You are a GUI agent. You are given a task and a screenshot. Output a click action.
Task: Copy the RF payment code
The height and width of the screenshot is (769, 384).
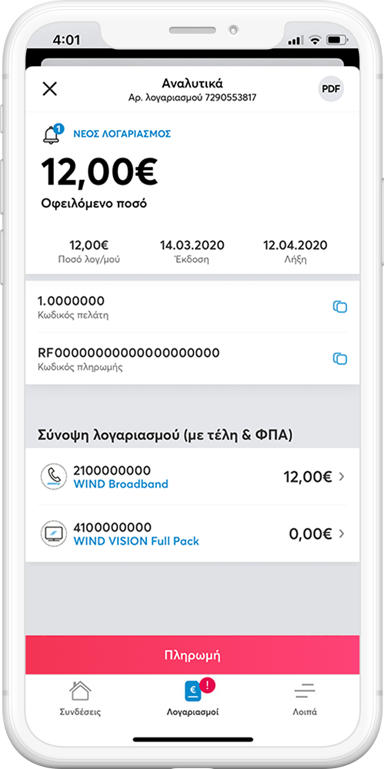340,359
